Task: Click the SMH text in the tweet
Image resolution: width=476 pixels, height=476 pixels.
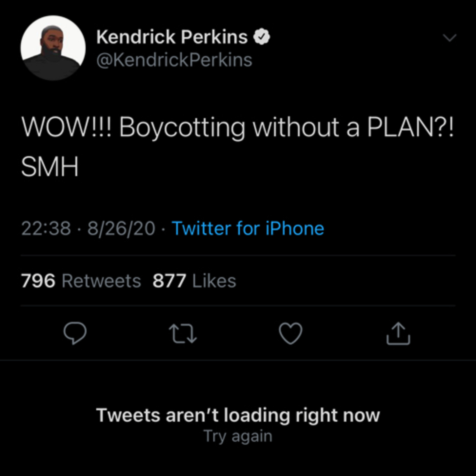Action: [50, 167]
